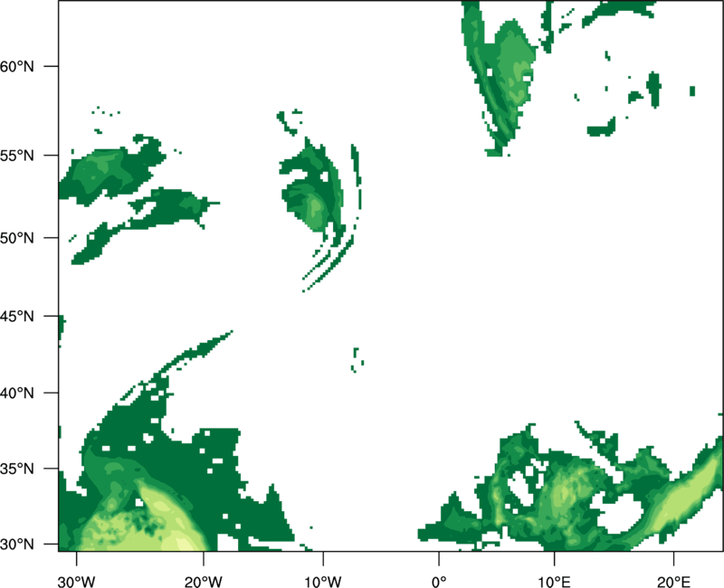Click the 40°N latitude label
This screenshot has height=588, width=724.
[17, 394]
